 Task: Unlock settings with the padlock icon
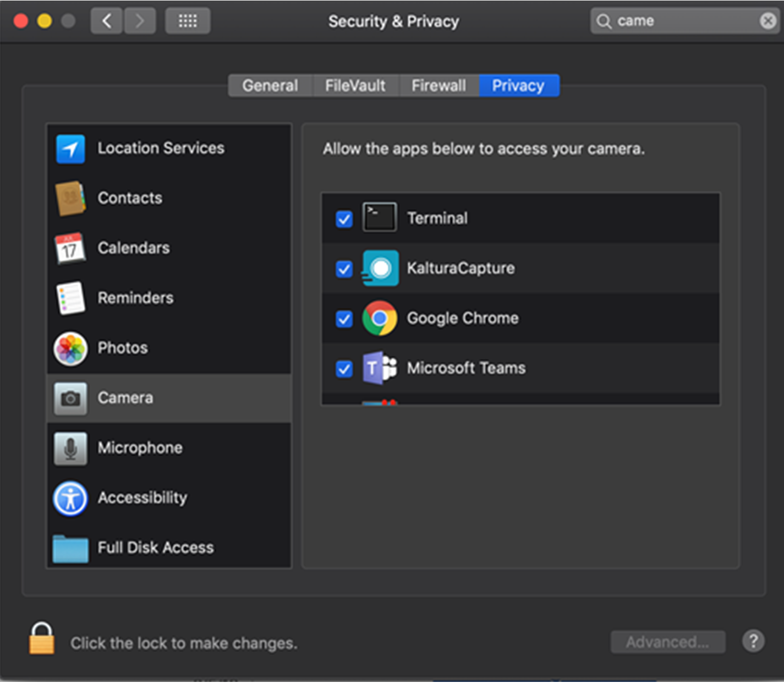pos(42,638)
